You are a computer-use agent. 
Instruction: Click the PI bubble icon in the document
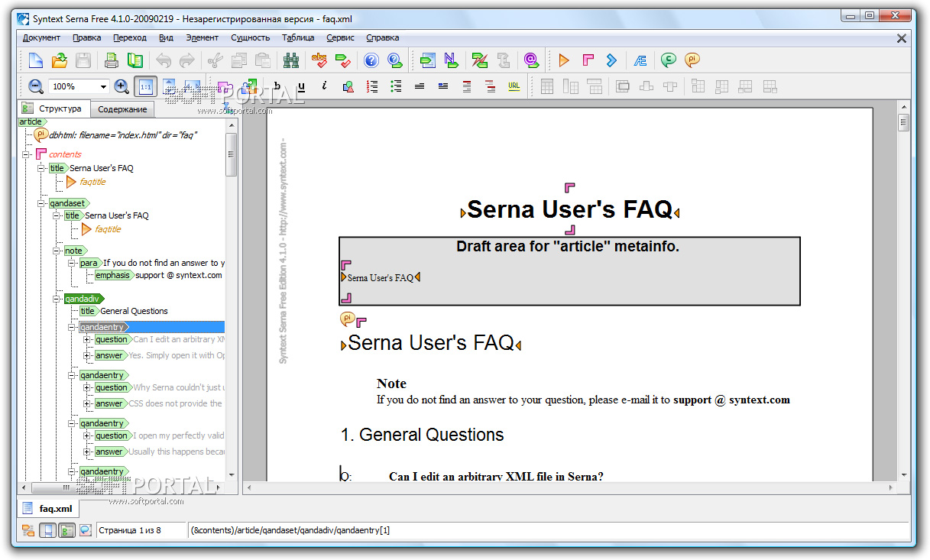click(x=347, y=319)
